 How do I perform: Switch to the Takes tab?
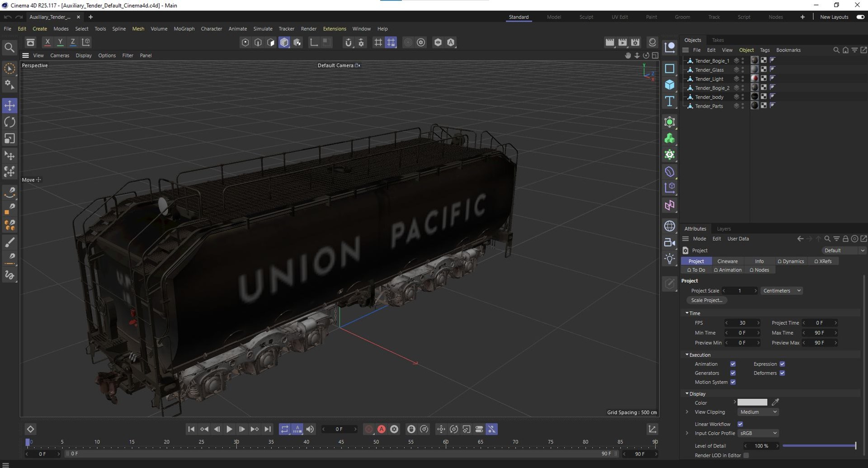point(718,40)
